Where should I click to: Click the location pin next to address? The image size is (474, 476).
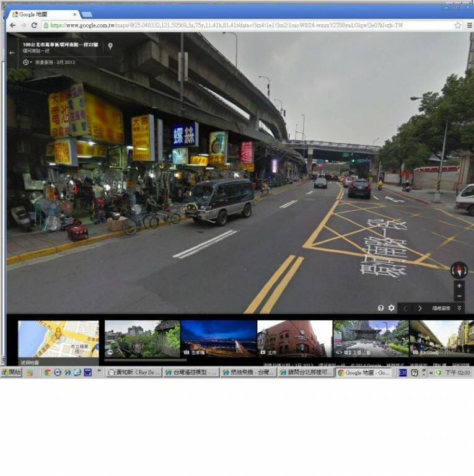pyautogui.click(x=110, y=46)
